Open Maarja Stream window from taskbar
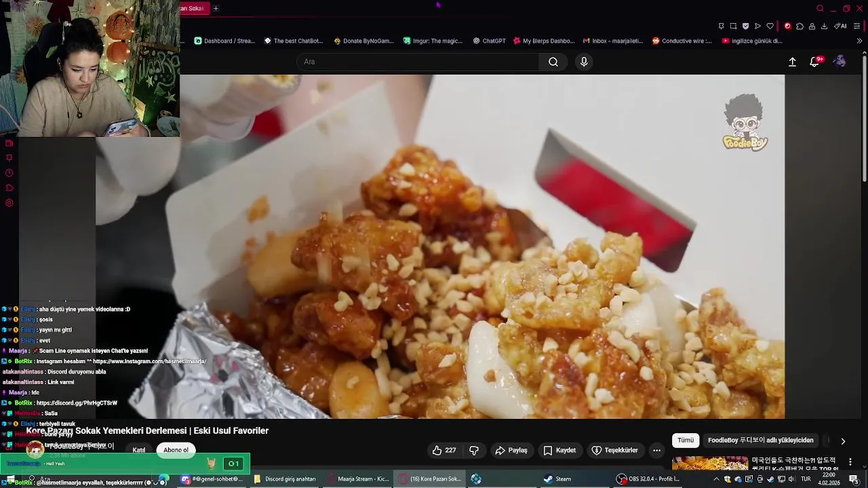The height and width of the screenshot is (488, 868). [357, 479]
